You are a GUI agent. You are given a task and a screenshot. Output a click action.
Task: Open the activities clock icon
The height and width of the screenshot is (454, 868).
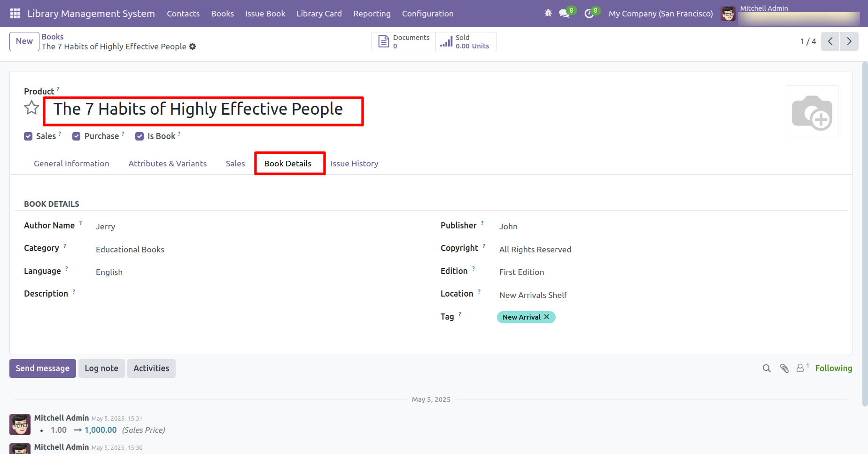tap(589, 14)
